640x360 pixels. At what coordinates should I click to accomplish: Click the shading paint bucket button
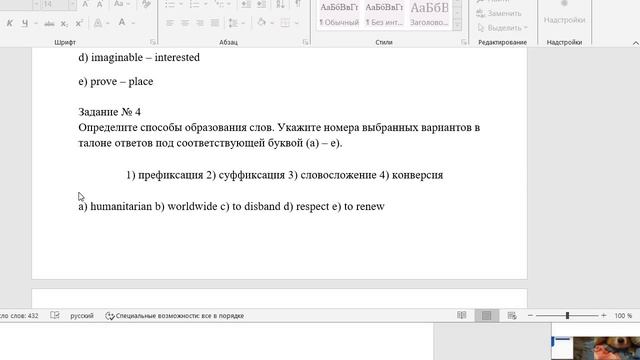[262, 23]
